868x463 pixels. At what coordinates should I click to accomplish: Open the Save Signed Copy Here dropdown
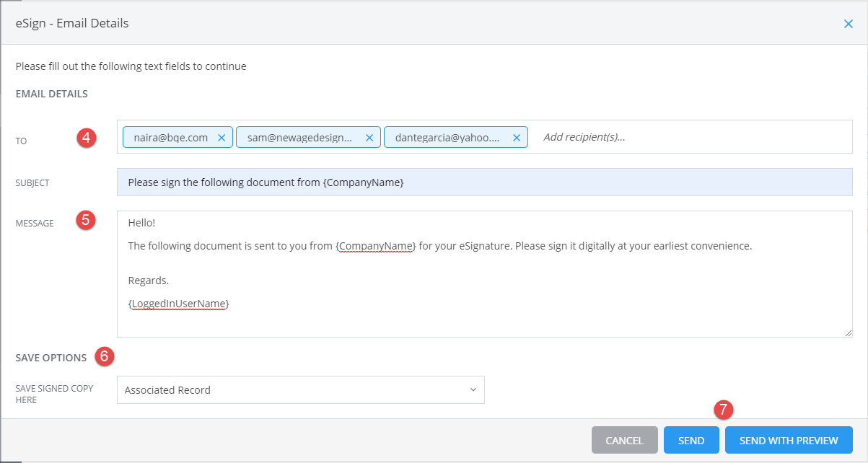[x=300, y=389]
